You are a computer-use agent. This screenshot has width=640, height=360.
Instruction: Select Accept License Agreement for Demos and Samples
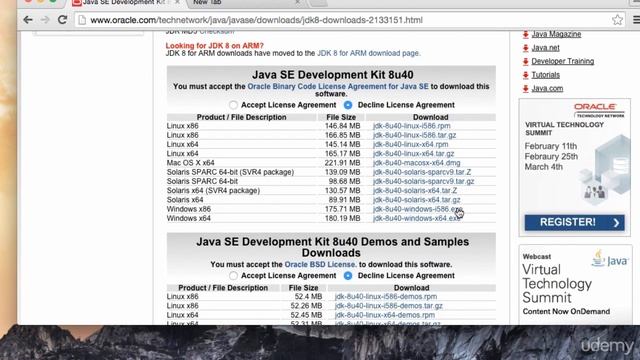233,276
